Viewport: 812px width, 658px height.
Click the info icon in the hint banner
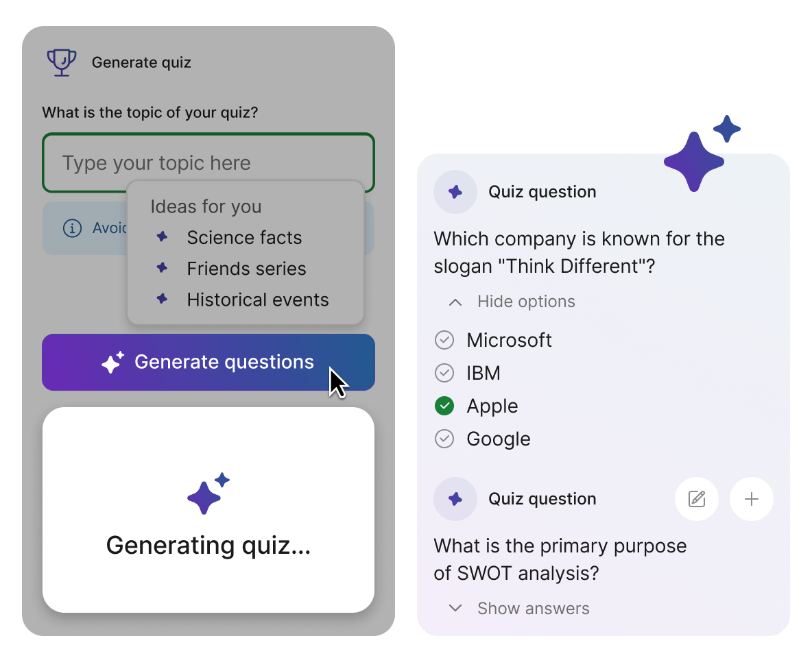tap(72, 228)
